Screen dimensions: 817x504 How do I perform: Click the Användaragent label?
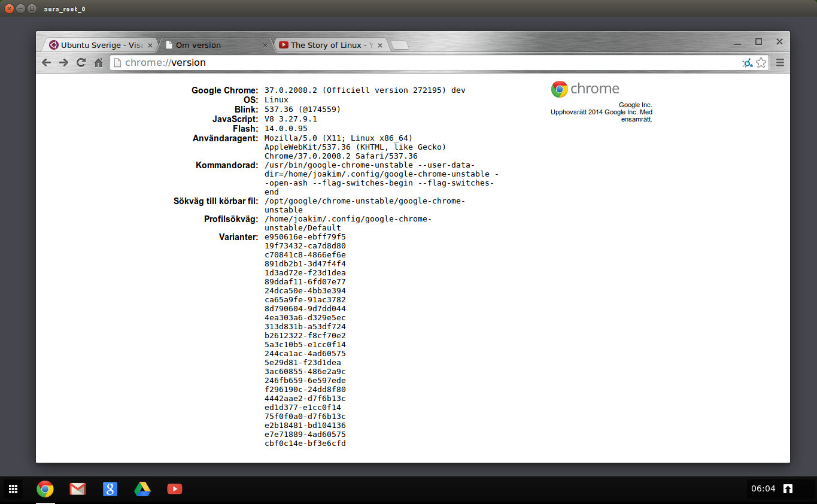click(225, 138)
